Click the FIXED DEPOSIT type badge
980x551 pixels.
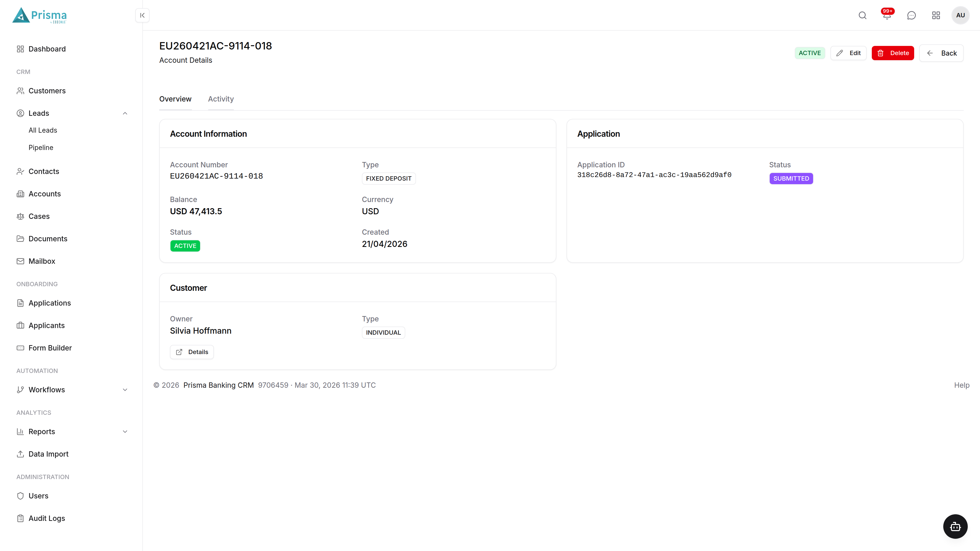tap(388, 179)
